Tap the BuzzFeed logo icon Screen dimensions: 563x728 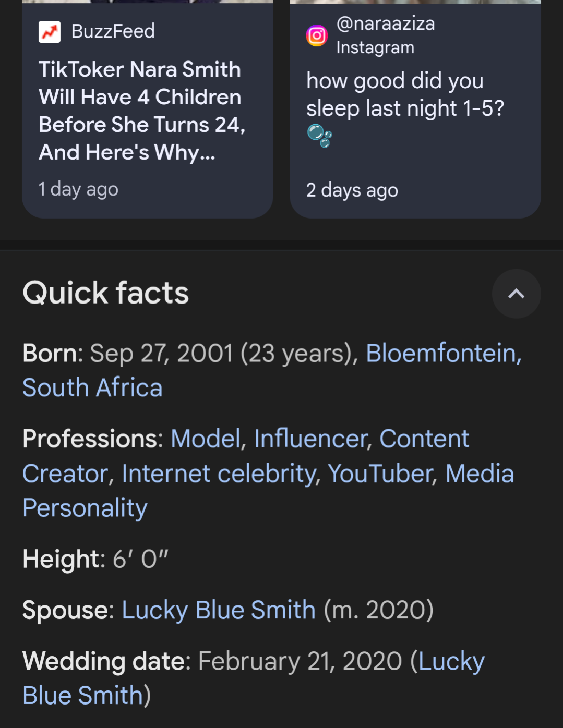pos(50,32)
